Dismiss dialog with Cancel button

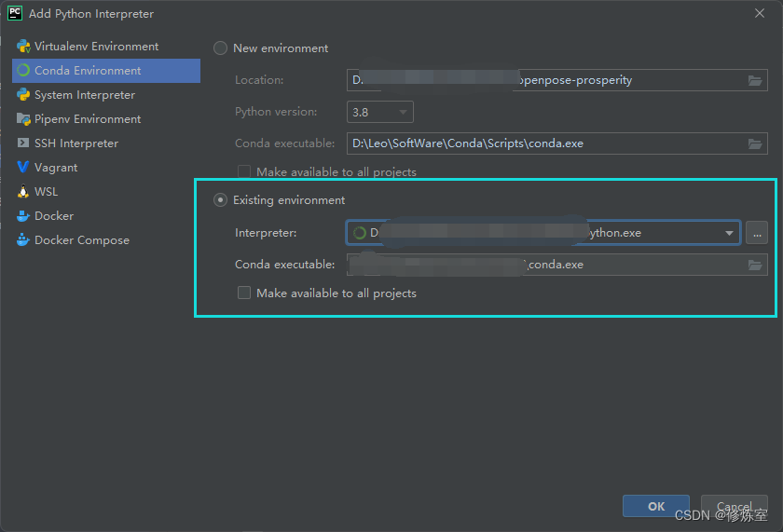pyautogui.click(x=735, y=507)
